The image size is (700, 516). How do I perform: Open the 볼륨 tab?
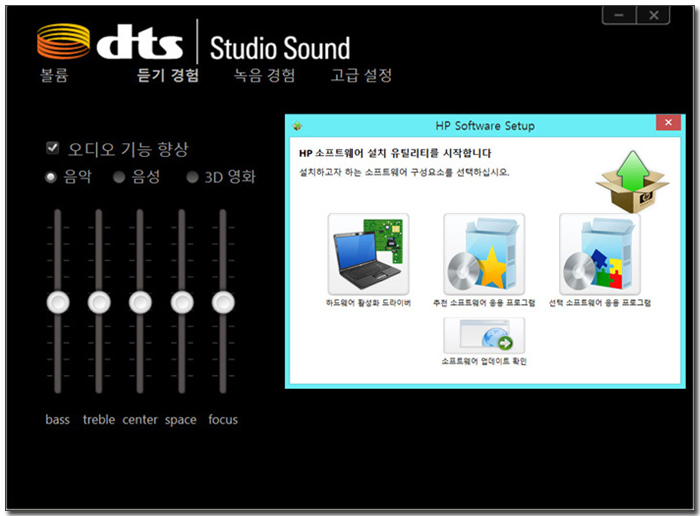pos(54,75)
